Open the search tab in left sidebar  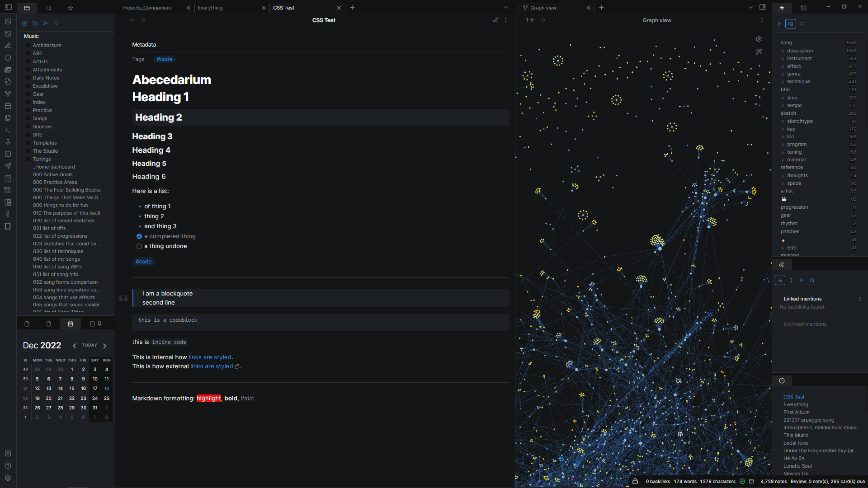pyautogui.click(x=49, y=8)
